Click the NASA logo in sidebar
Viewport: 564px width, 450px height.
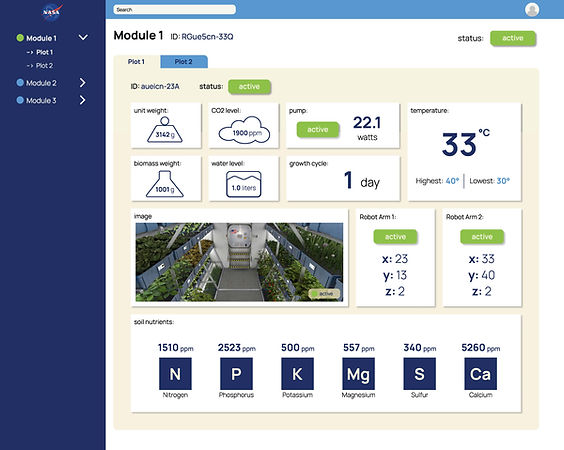[52, 13]
